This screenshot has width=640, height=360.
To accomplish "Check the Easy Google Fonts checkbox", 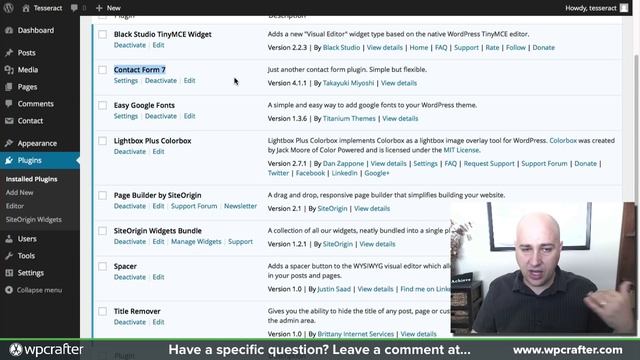I will click(102, 105).
